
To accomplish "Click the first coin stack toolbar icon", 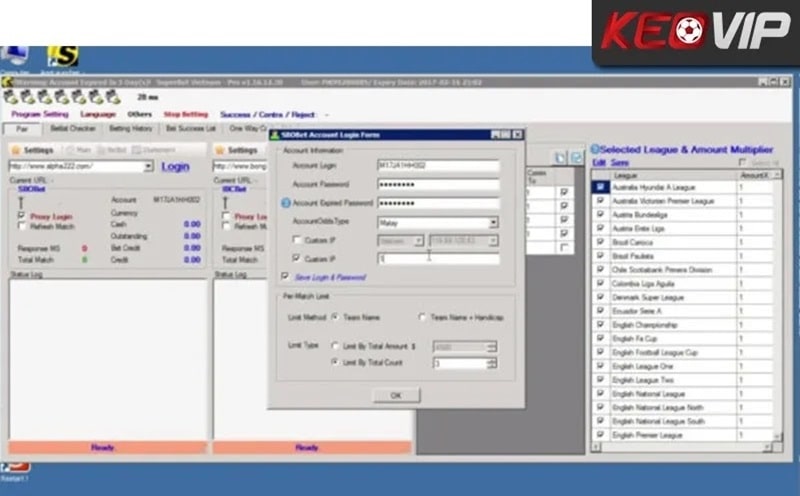I will (x=11, y=97).
